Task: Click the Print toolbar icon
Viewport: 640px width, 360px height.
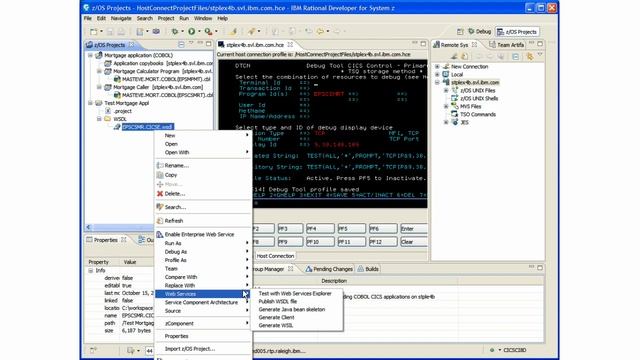Action: (x=121, y=31)
